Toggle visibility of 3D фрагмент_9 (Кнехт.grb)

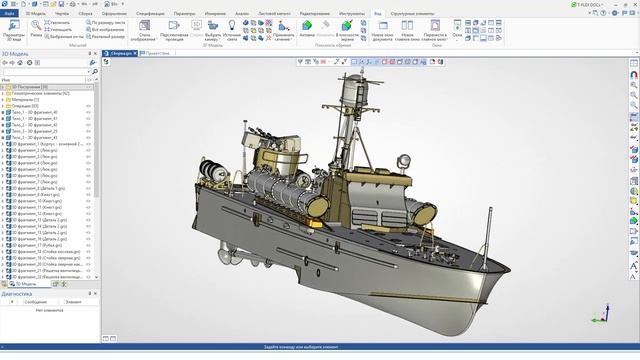click(88, 195)
